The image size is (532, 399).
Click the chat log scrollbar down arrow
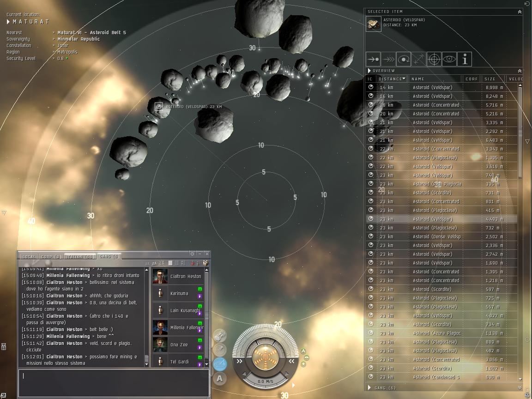(146, 364)
